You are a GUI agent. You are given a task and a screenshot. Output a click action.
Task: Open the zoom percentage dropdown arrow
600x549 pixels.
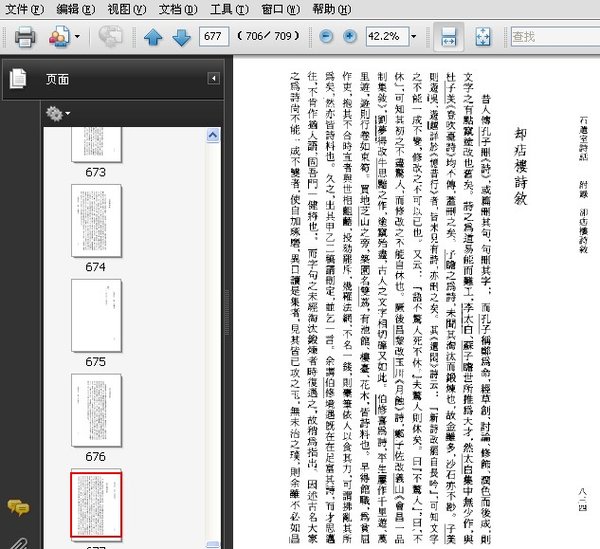414,37
